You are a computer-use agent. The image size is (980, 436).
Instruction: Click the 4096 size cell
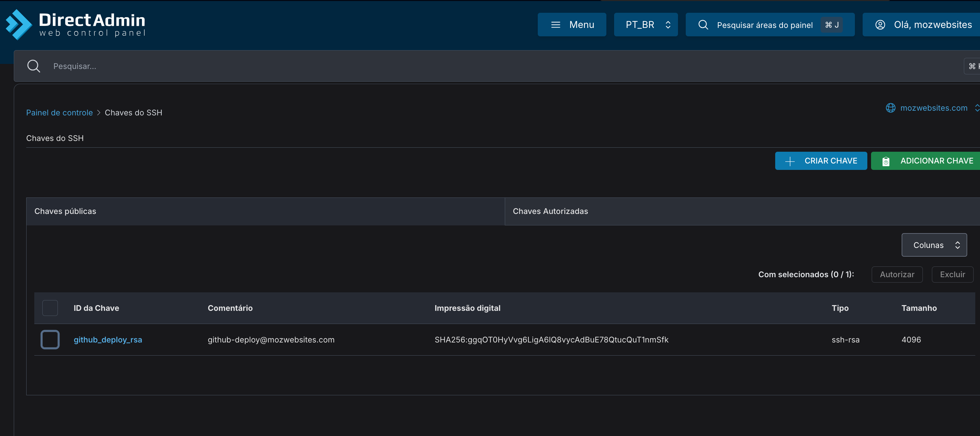911,339
